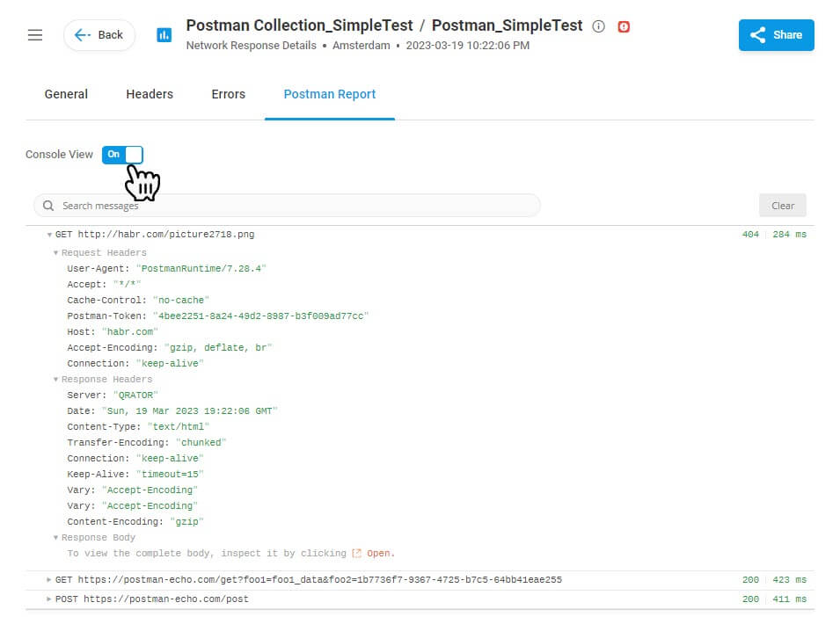The width and height of the screenshot is (840, 617).
Task: Focus the Search messages input field
Action: coord(290,206)
